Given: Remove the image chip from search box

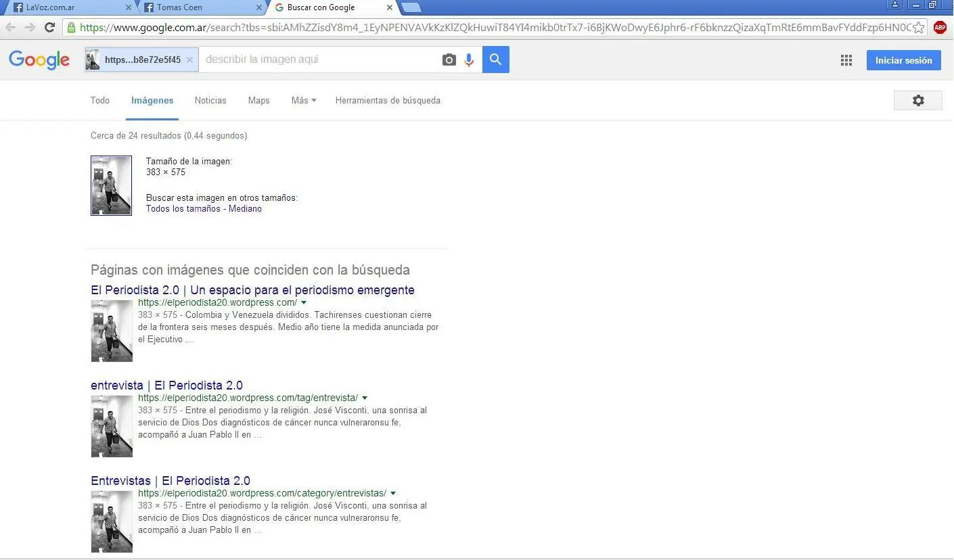Looking at the screenshot, I should tap(189, 60).
